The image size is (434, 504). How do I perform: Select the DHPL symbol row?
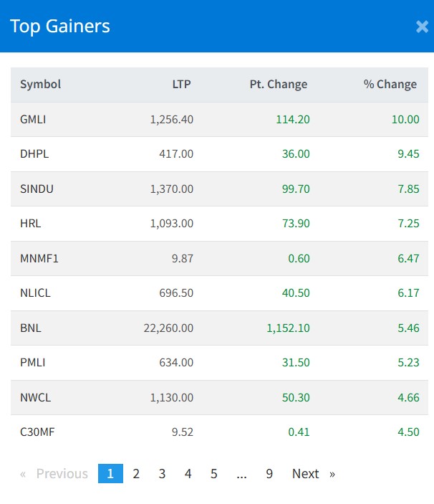click(34, 154)
